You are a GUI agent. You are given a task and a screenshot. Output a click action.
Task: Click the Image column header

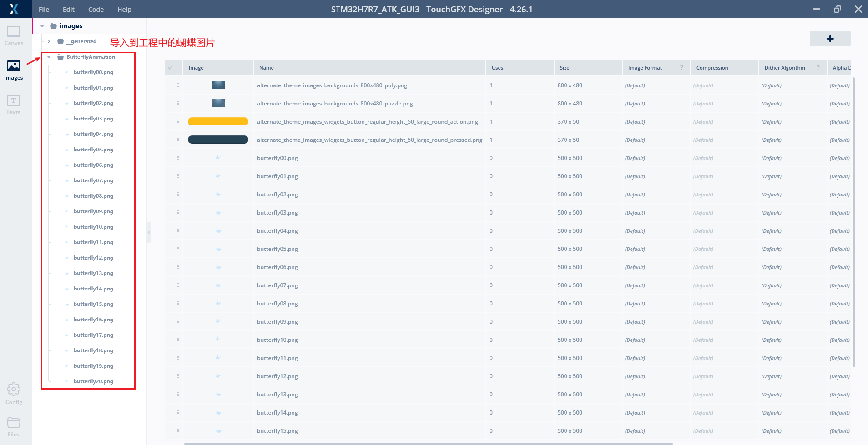coord(218,68)
